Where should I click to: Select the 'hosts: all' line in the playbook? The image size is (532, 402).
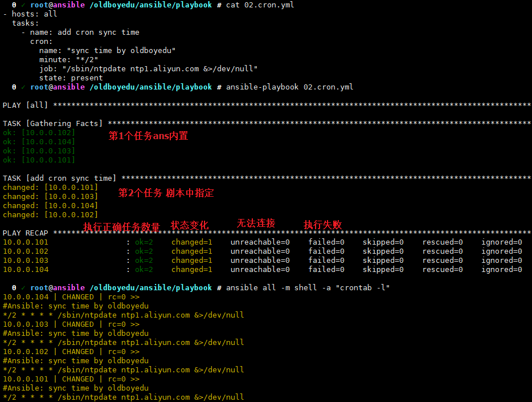[34, 14]
